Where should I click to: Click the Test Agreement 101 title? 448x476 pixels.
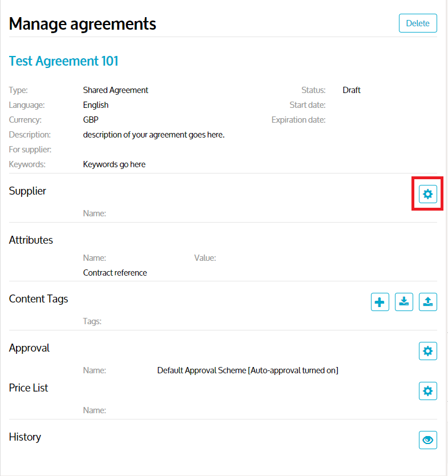pyautogui.click(x=64, y=61)
